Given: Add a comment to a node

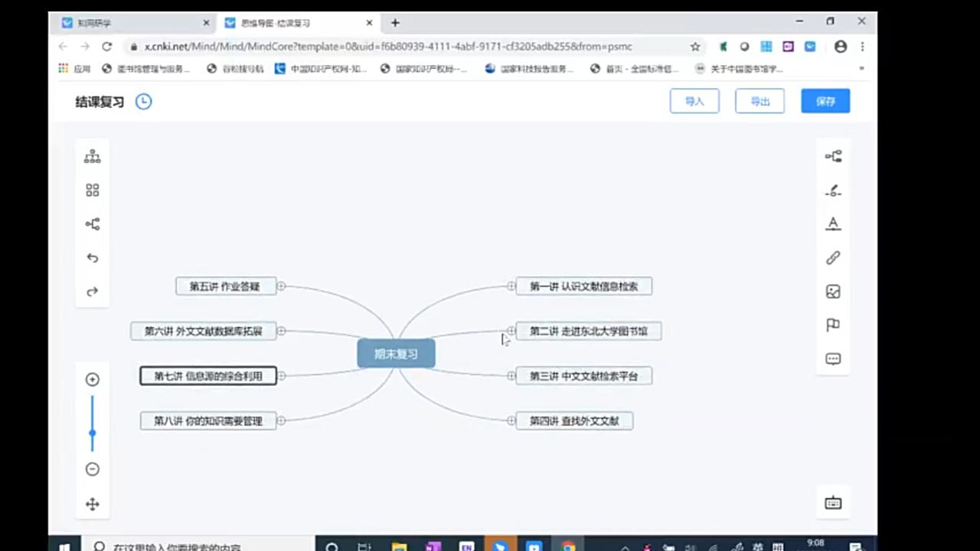Looking at the screenshot, I should (833, 358).
